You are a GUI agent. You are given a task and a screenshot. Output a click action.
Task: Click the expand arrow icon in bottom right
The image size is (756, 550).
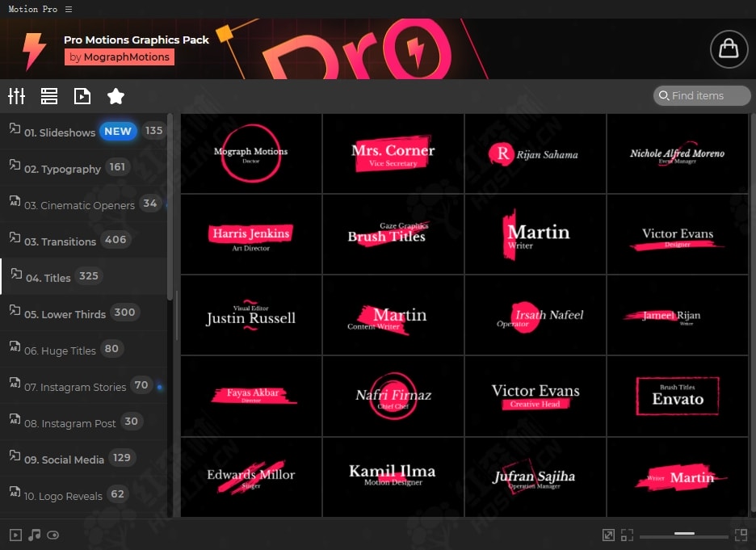[x=608, y=535]
